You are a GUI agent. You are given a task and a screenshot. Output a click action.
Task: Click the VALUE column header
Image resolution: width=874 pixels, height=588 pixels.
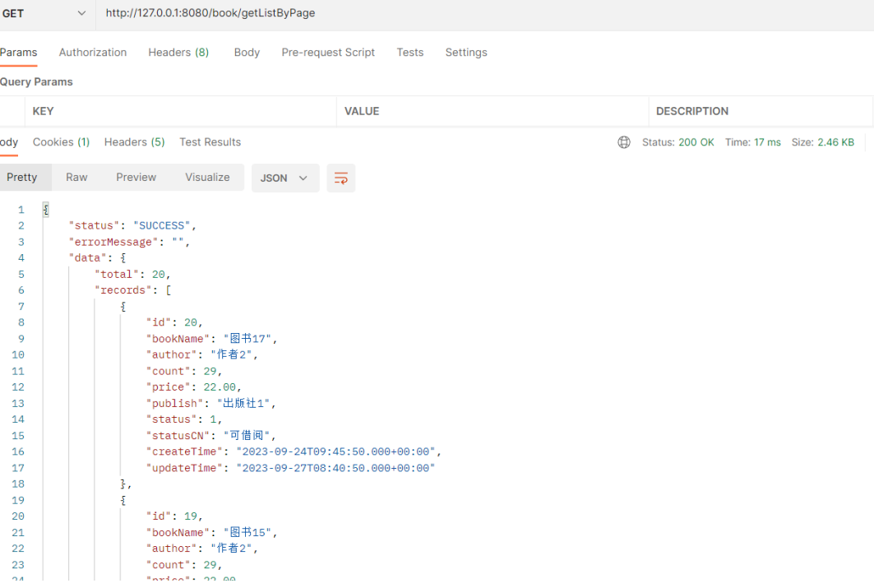[x=362, y=111]
